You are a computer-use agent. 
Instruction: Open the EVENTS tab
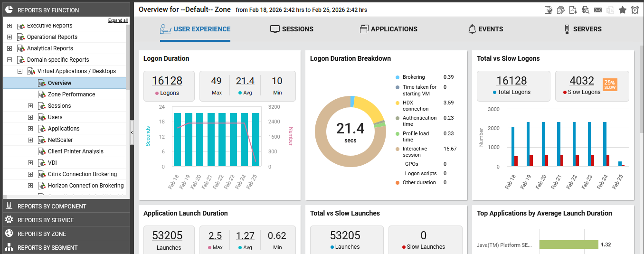pyautogui.click(x=485, y=29)
